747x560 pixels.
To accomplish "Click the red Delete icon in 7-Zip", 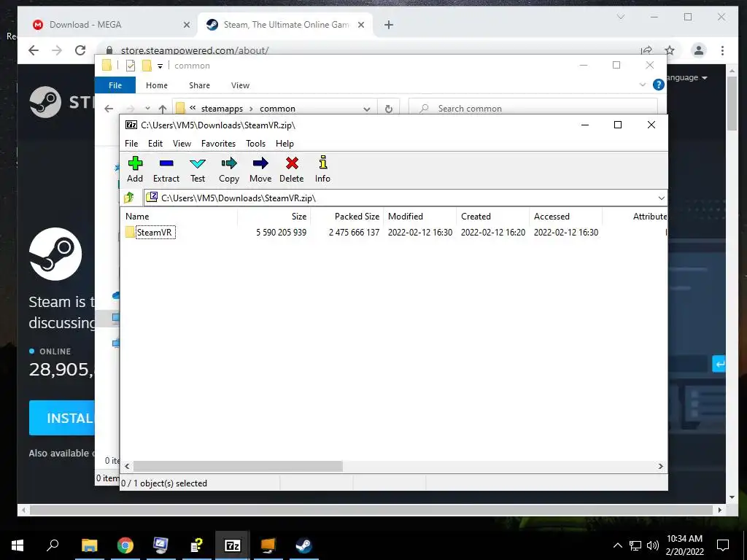I will click(x=292, y=169).
